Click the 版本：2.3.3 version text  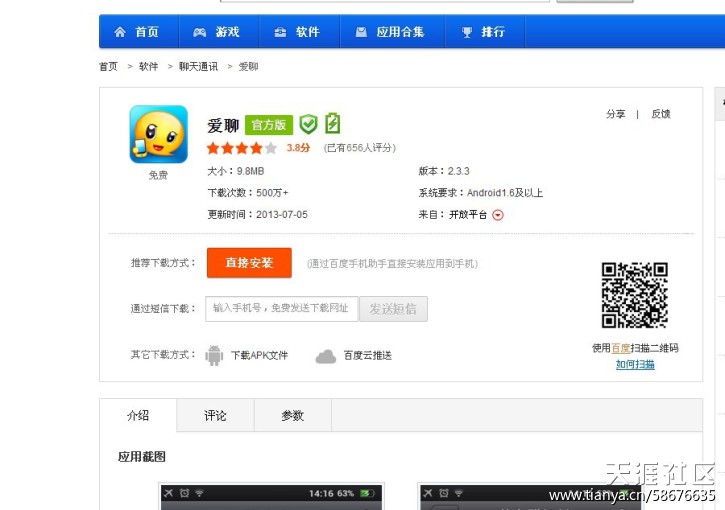point(444,171)
